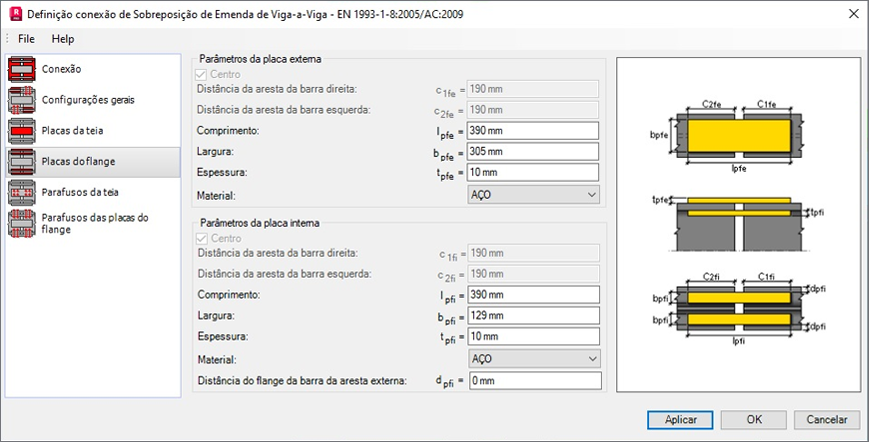This screenshot has height=442, width=869.
Task: Confirm with the OK button
Action: 754,419
